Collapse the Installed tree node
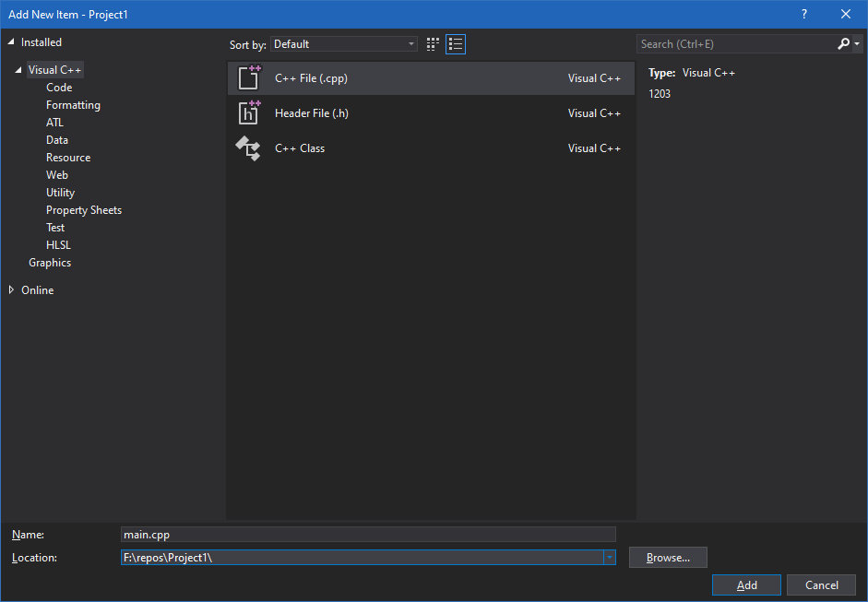868x602 pixels. tap(11, 42)
